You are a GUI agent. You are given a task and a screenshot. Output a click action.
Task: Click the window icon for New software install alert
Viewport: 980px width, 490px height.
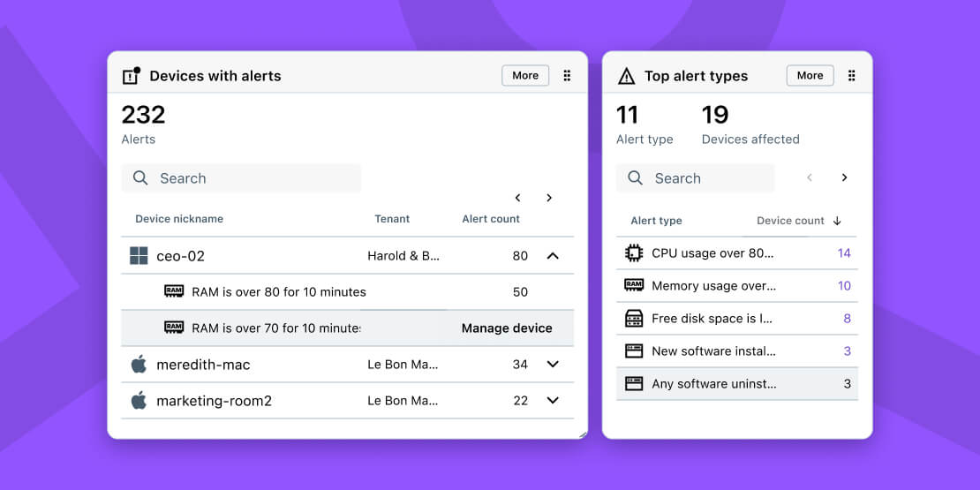[634, 351]
